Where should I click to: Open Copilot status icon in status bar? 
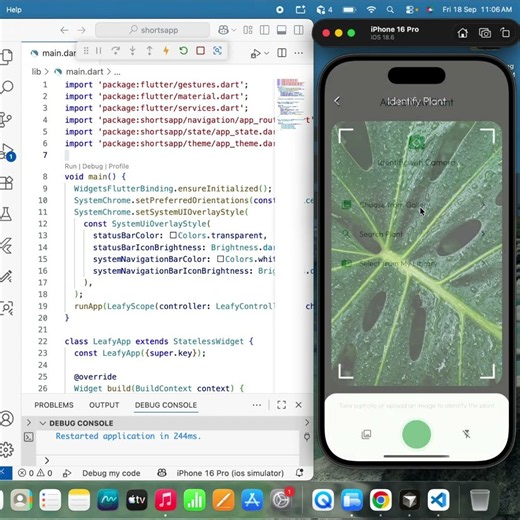tap(162, 473)
